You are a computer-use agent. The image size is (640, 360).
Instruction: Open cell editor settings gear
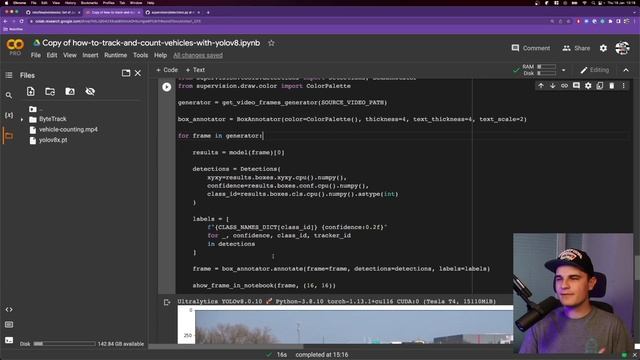tap(588, 86)
